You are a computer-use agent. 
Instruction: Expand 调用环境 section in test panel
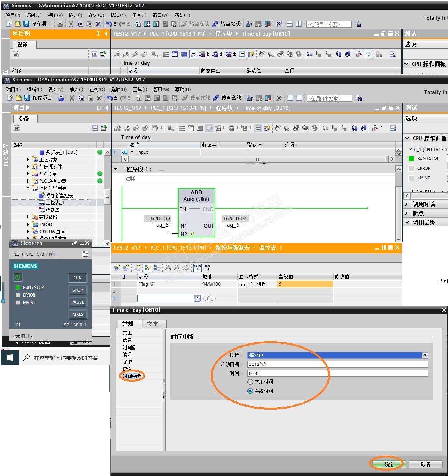(x=407, y=204)
